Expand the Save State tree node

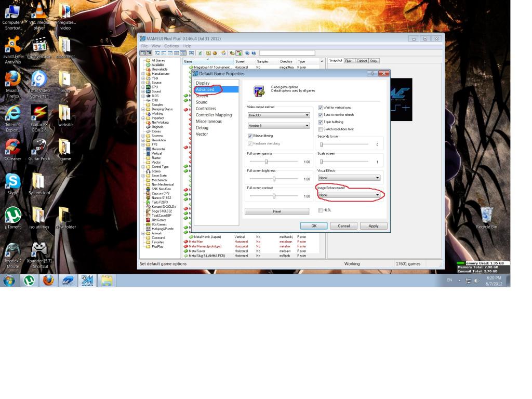coord(143,176)
